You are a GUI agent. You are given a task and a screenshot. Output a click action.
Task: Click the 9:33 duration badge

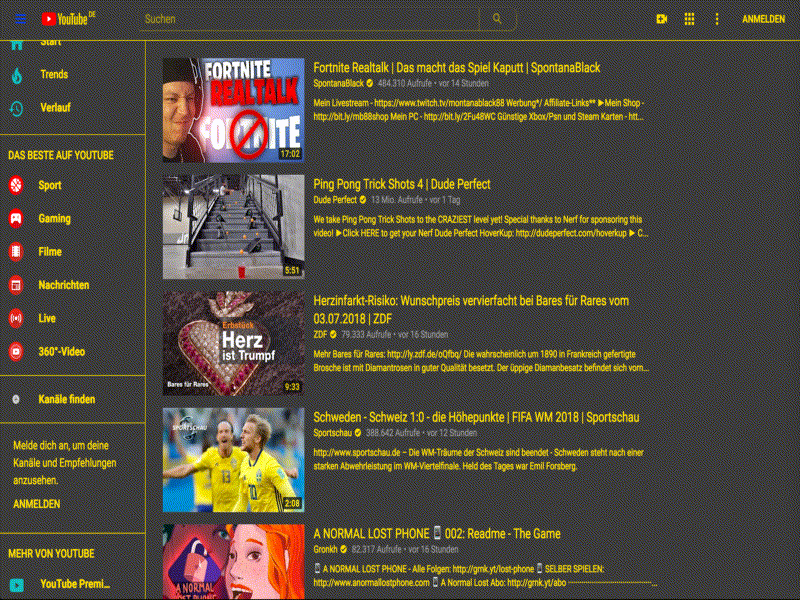pyautogui.click(x=292, y=387)
